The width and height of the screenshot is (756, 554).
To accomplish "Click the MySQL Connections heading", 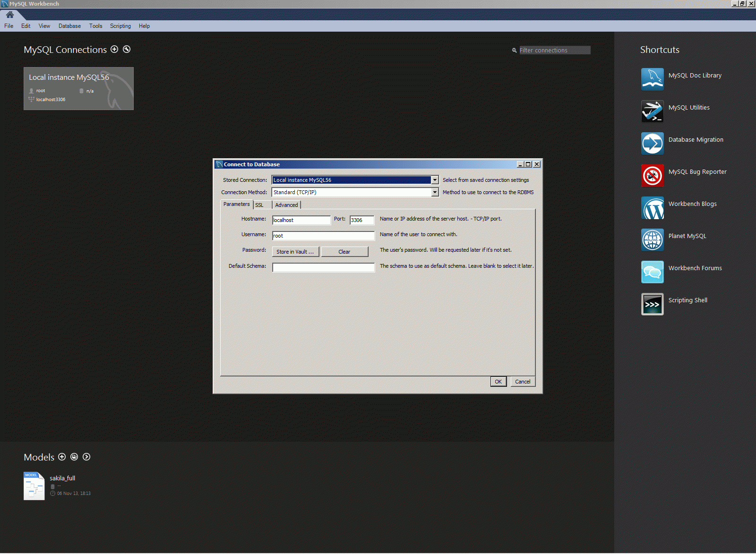I will [65, 50].
